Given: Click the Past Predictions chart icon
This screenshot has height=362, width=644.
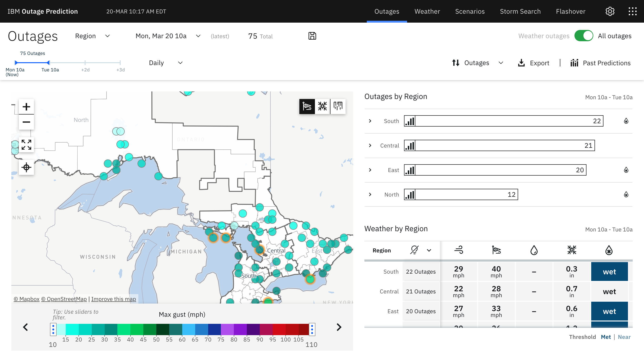Looking at the screenshot, I should 574,63.
